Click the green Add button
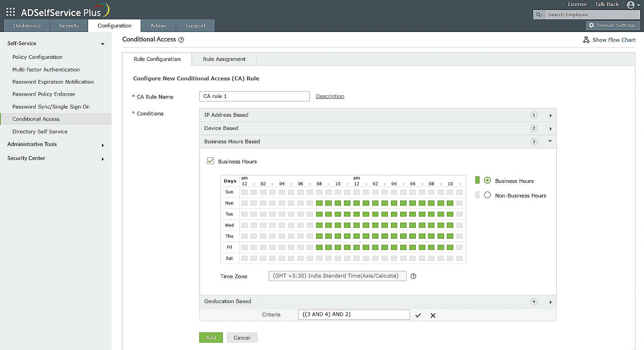644x350 pixels. click(211, 337)
